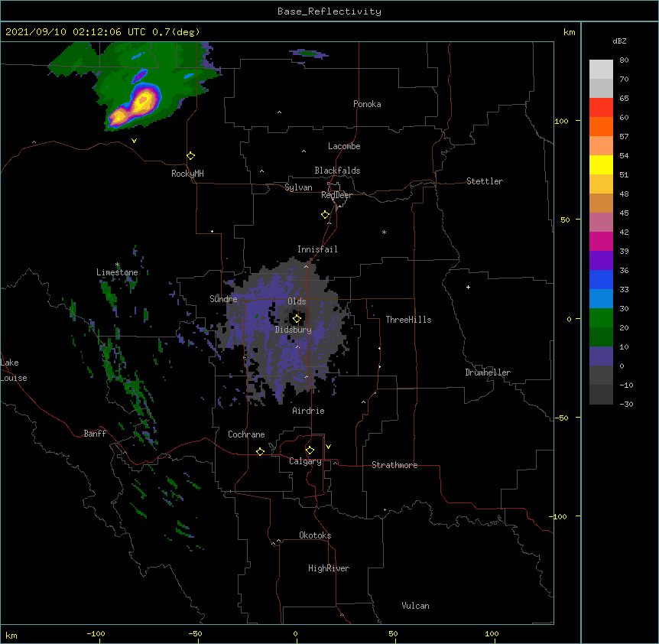Click the small green echo north of Ponoka
This screenshot has width=659, height=644.
tap(309, 54)
